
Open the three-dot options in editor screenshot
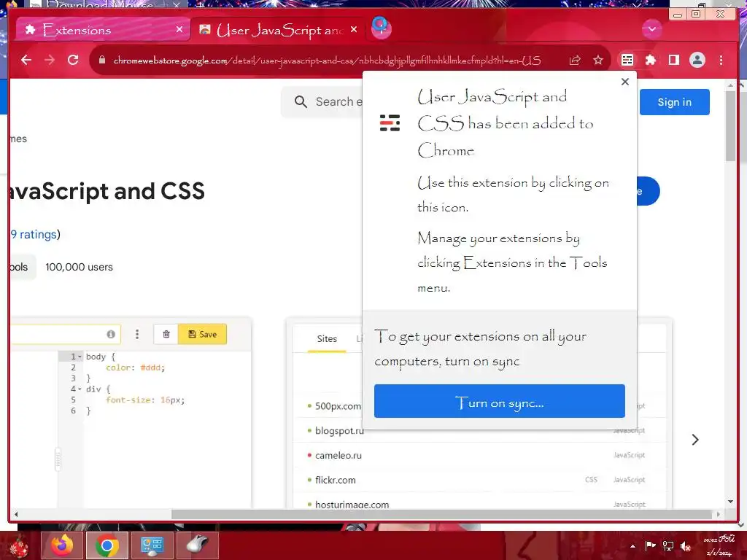137,334
